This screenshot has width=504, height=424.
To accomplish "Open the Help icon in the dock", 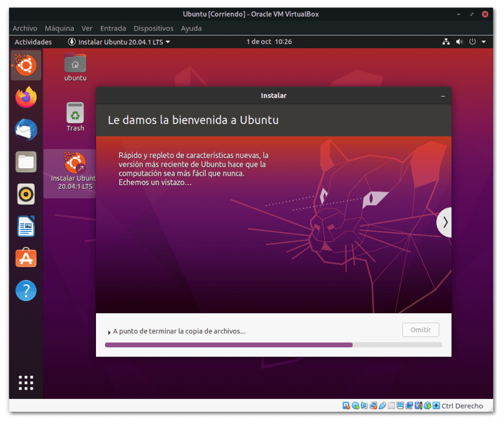I will click(x=26, y=291).
